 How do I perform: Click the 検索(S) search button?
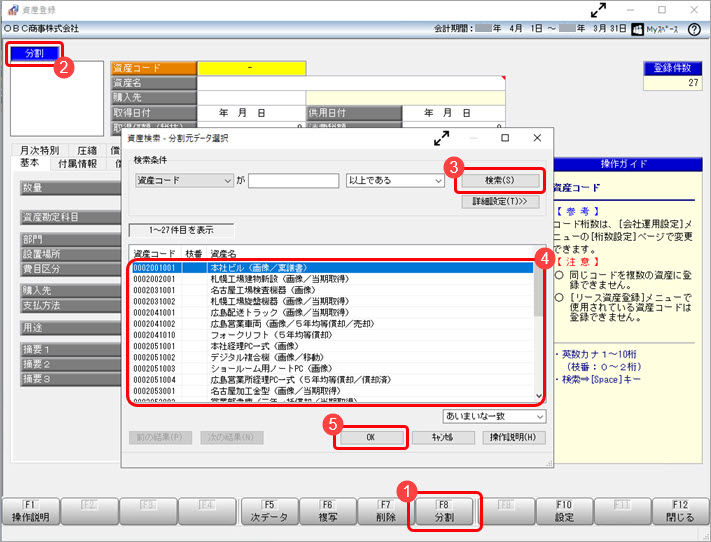[499, 181]
